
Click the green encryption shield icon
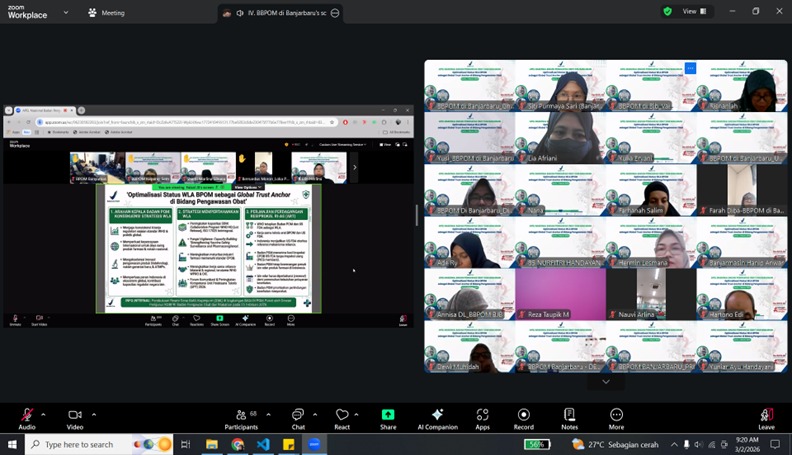(667, 11)
